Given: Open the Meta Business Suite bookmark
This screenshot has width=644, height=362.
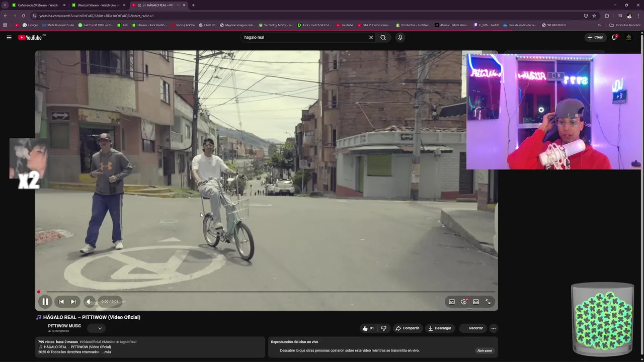Looking at the screenshot, I should 58,25.
